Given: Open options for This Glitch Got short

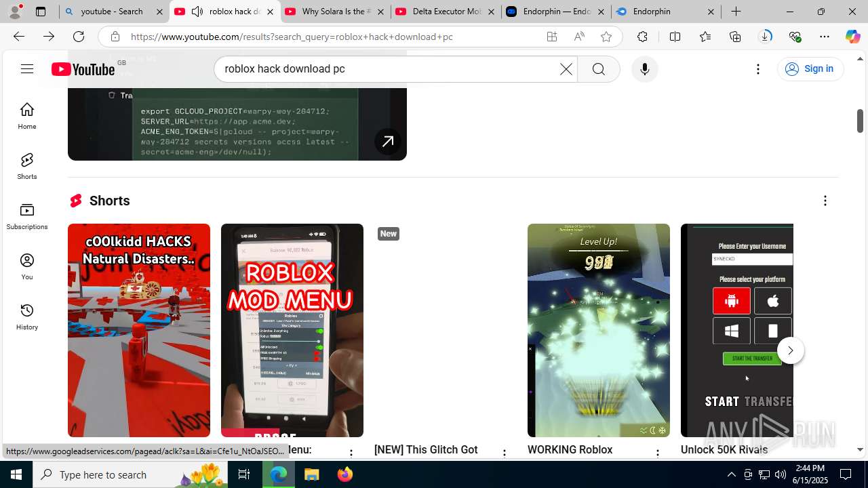Looking at the screenshot, I should click(505, 453).
